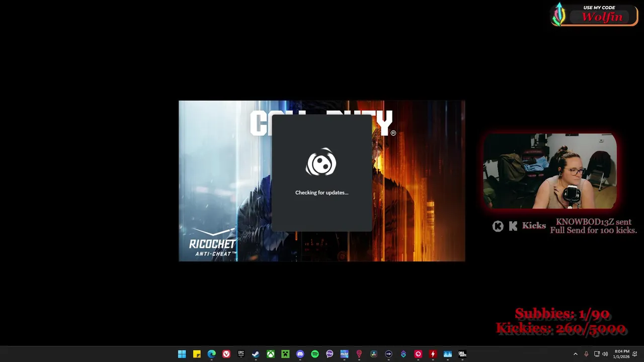Screen dimensions: 644x362
Task: Open Epic Games Launcher from taskbar
Action: click(x=241, y=354)
